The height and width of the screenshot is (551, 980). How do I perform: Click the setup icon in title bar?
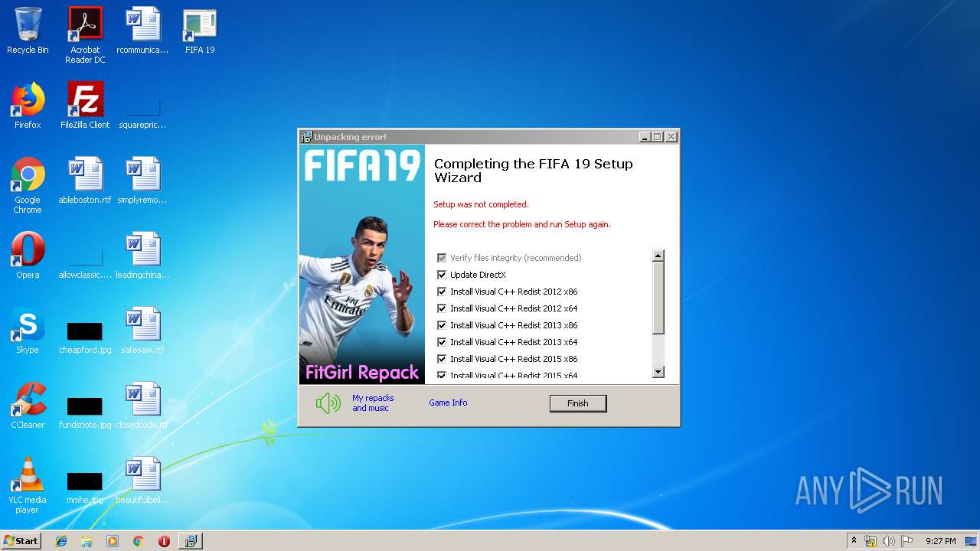[x=306, y=137]
